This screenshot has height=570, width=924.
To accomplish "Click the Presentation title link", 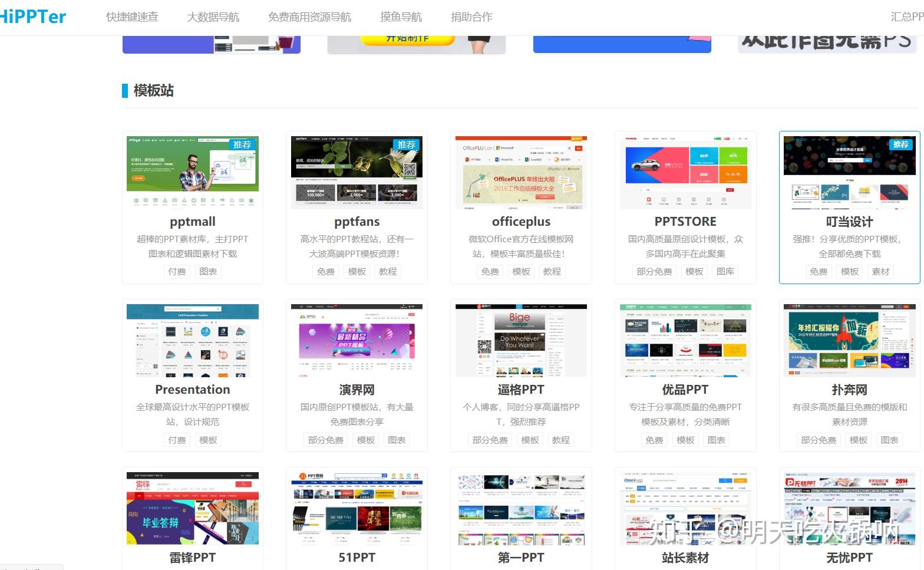I will [x=193, y=390].
